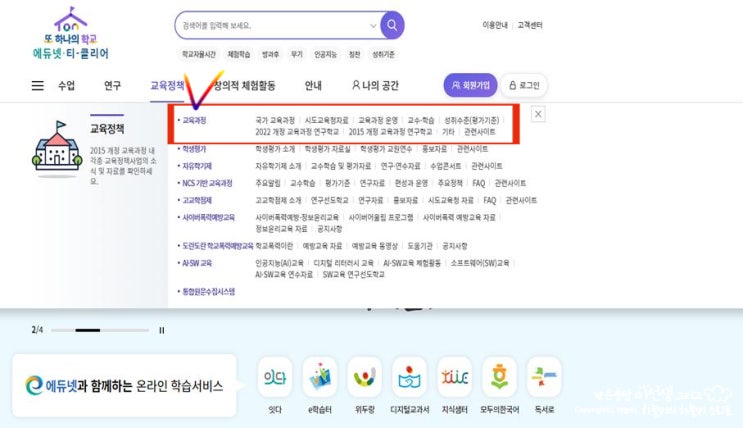Open the 자유학기제 소개 link
Image resolution: width=743 pixels, height=428 pixels.
(x=278, y=166)
